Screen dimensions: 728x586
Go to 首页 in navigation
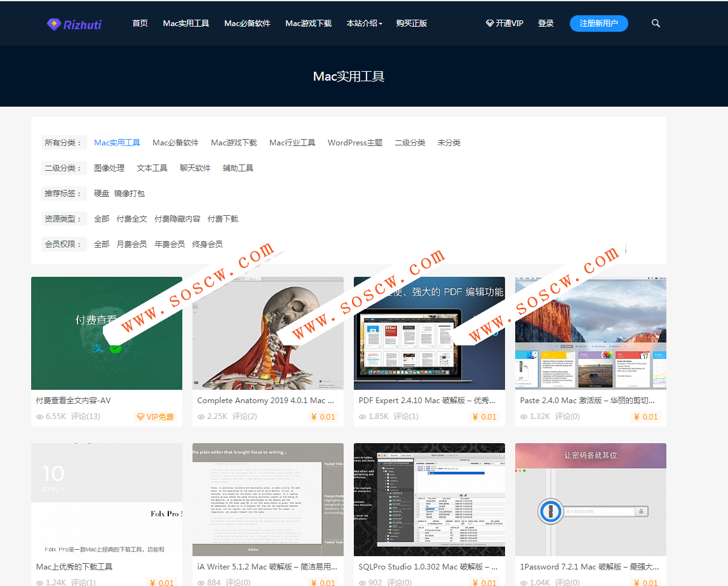point(140,23)
